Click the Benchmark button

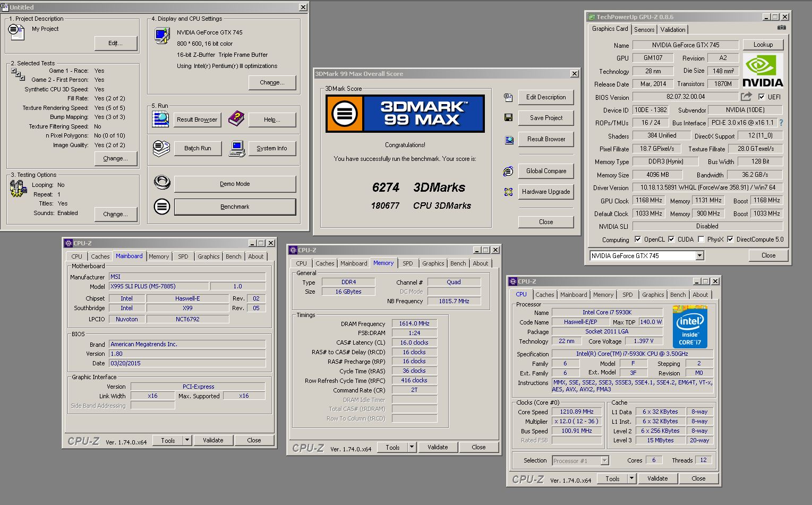(235, 207)
